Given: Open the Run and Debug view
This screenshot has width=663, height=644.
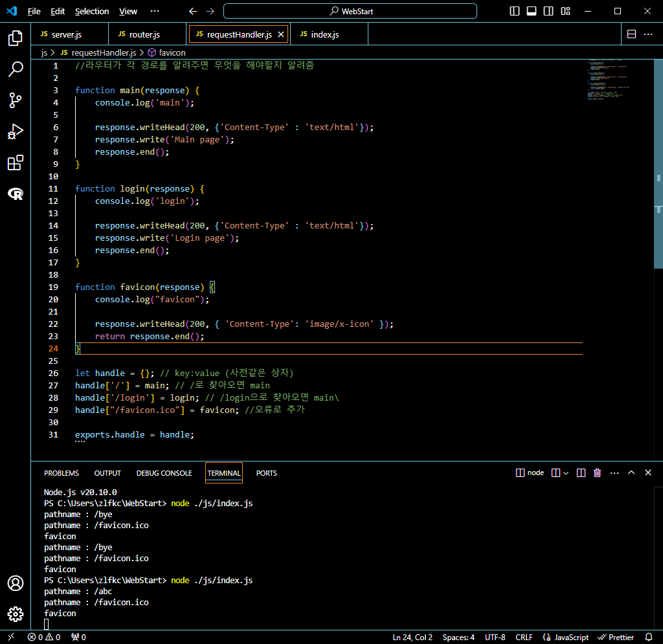Looking at the screenshot, I should click(16, 131).
